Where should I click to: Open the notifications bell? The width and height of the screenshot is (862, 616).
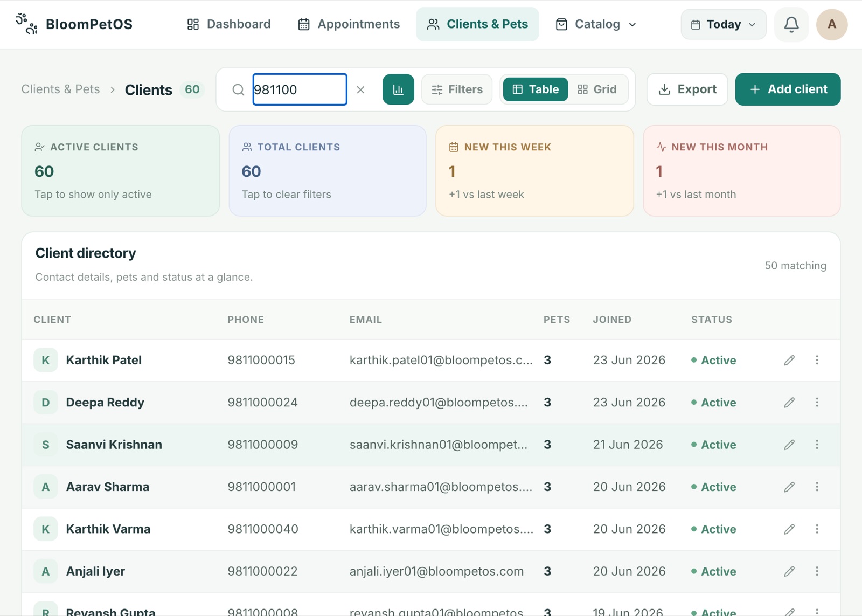[x=791, y=24]
